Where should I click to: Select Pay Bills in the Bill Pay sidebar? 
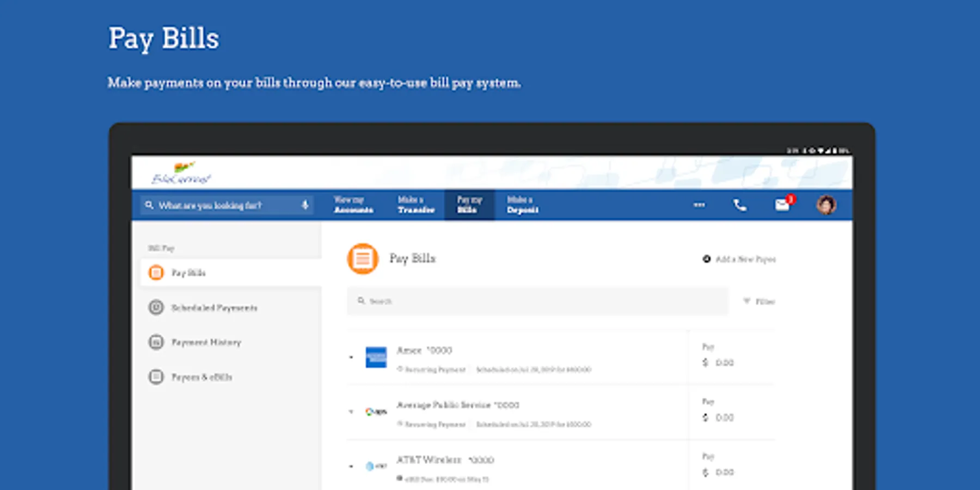pos(231,273)
